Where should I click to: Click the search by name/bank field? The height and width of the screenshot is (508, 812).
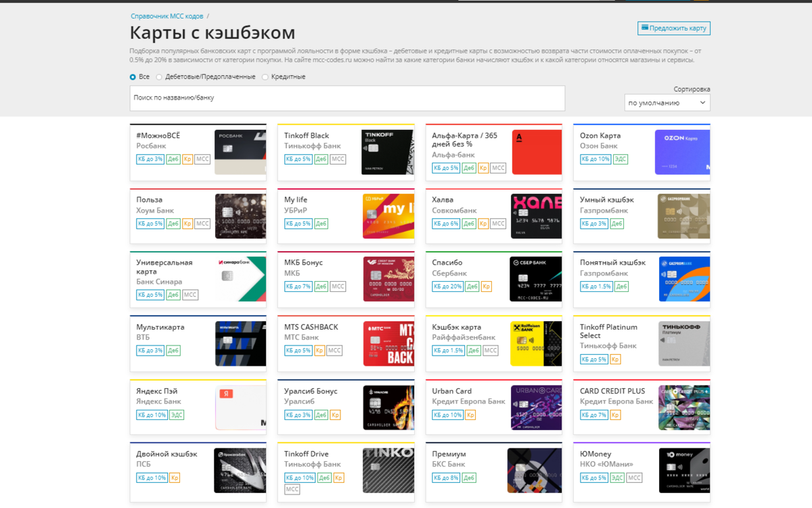tap(347, 98)
